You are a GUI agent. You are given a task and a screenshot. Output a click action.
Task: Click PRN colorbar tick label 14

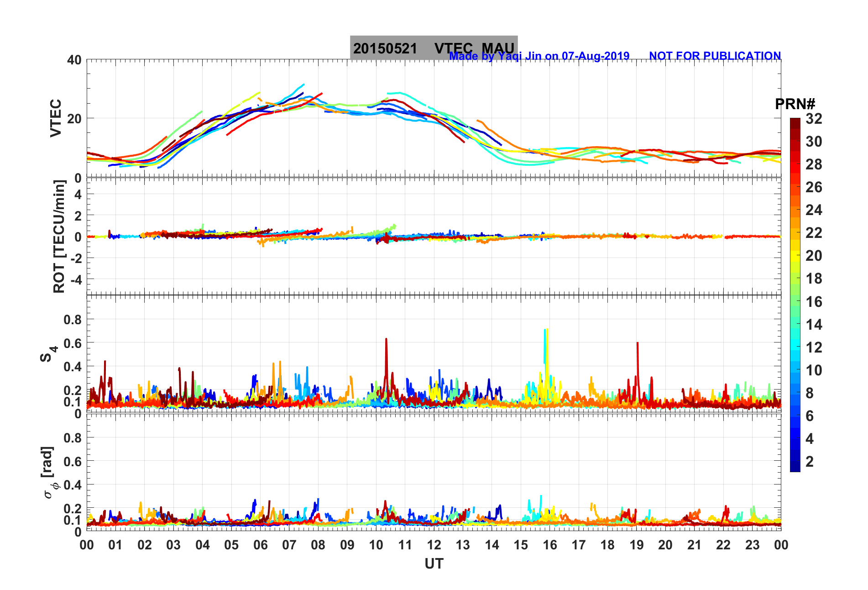coord(814,325)
